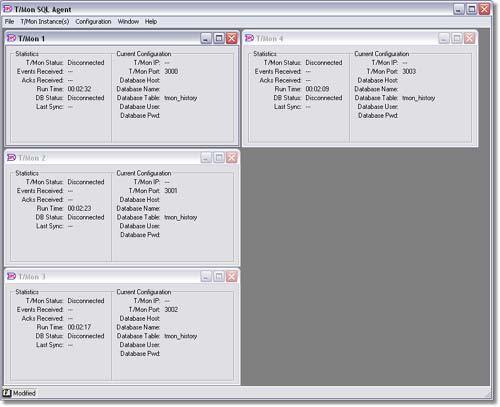Close the T/Mon 1 child window
500x407 pixels.
(x=232, y=39)
